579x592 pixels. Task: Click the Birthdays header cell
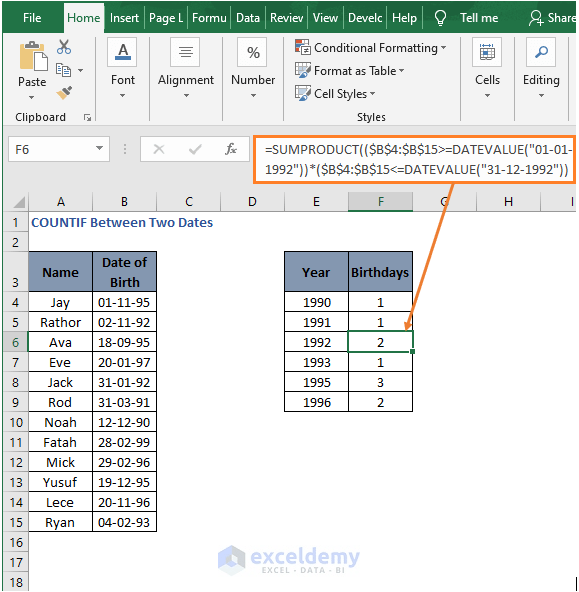(x=380, y=272)
